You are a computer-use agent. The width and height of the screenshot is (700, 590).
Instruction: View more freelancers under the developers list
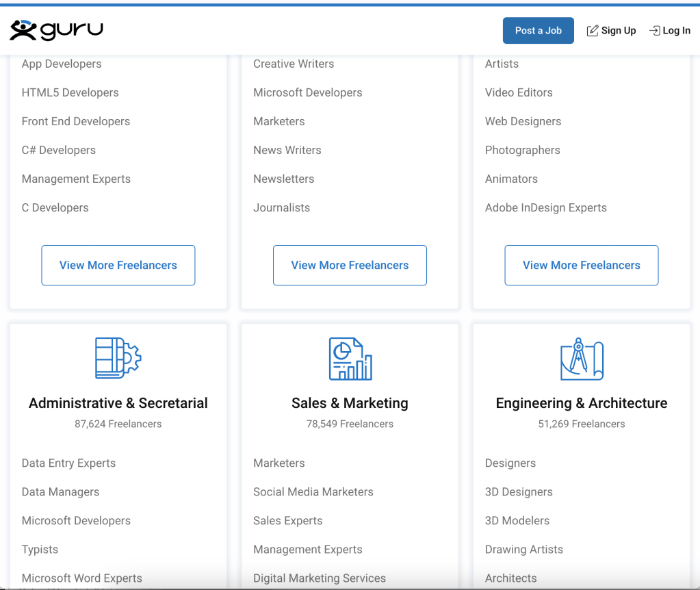[x=118, y=265]
